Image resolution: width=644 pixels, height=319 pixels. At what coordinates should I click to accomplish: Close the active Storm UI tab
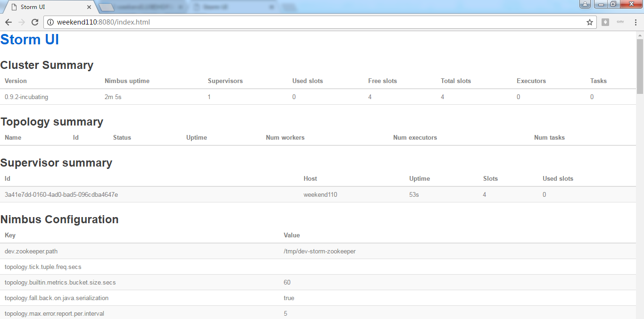[90, 7]
